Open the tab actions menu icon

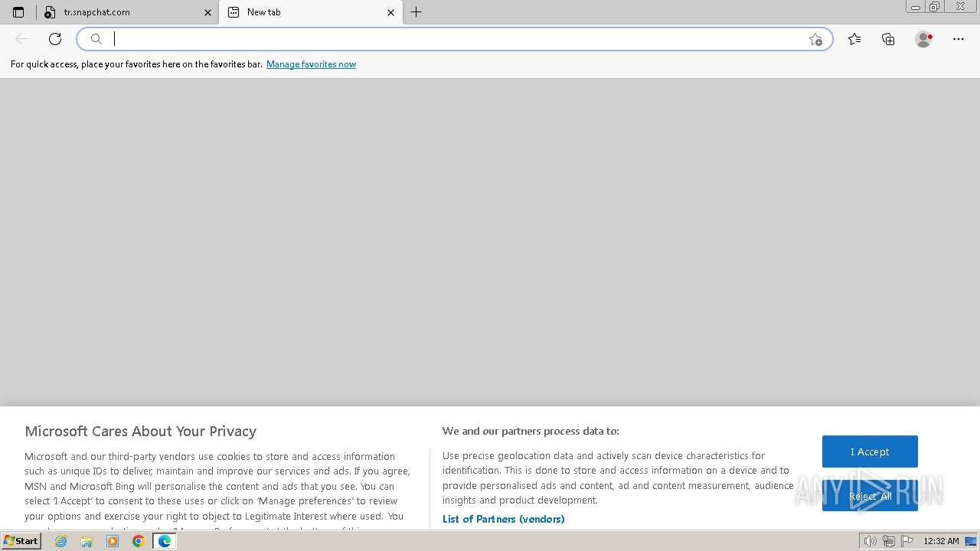click(18, 12)
